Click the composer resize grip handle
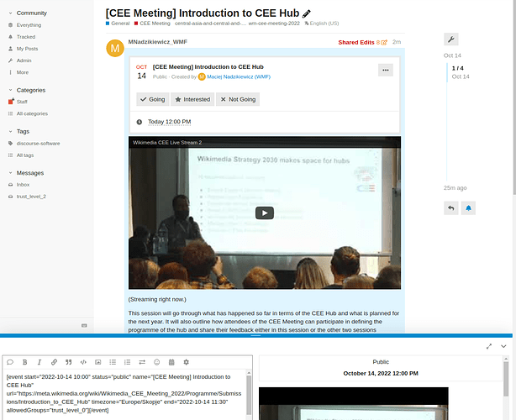 pos(255,335)
